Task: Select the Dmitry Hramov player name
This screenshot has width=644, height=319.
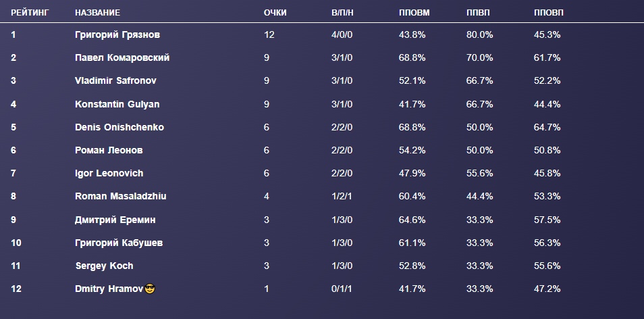Action: 108,289
